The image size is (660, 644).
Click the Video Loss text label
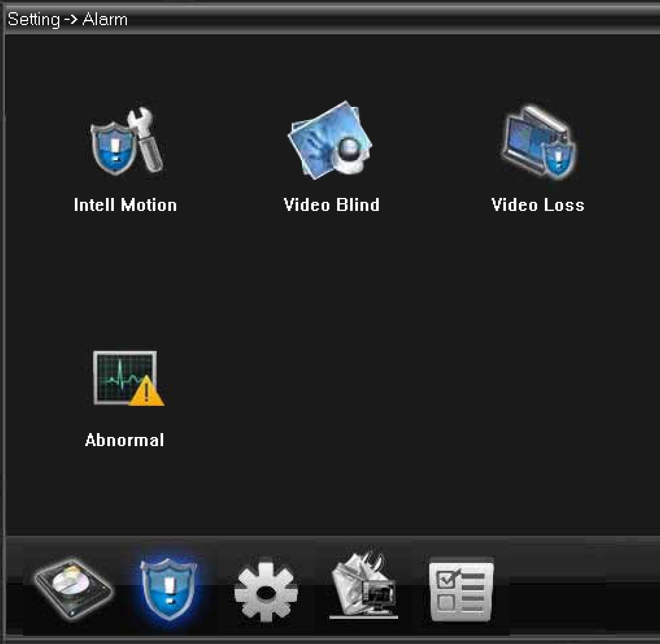click(538, 205)
